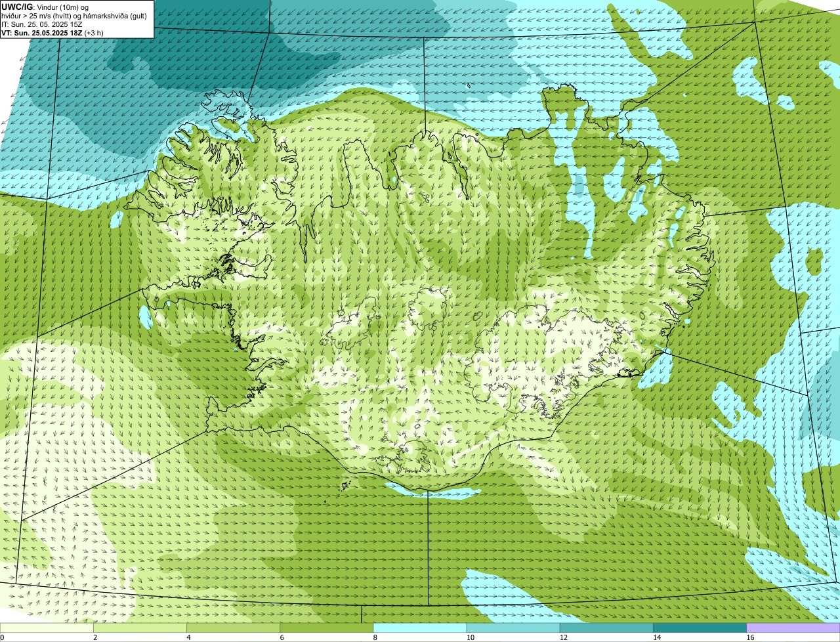Click the pale cream 0–2 m/s legend color
Screen dimensions: 840x642
(x=47, y=628)
